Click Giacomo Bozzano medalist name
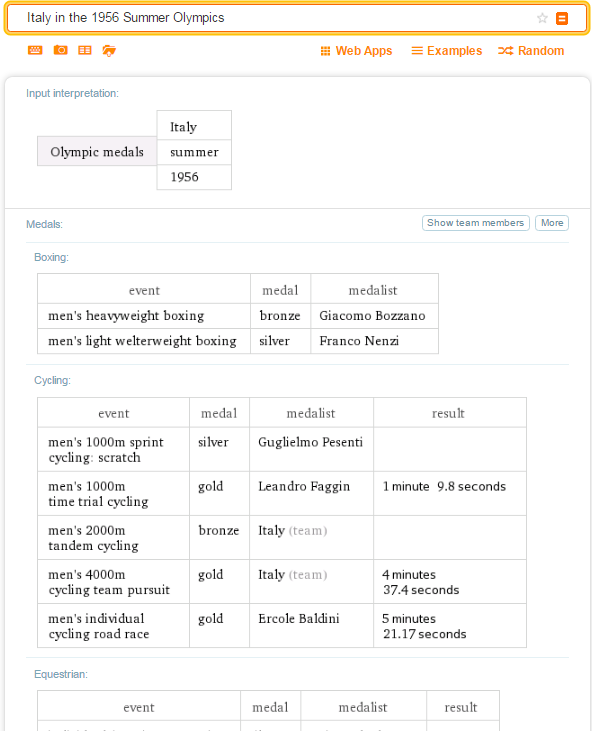The height and width of the screenshot is (731, 592). pos(372,316)
